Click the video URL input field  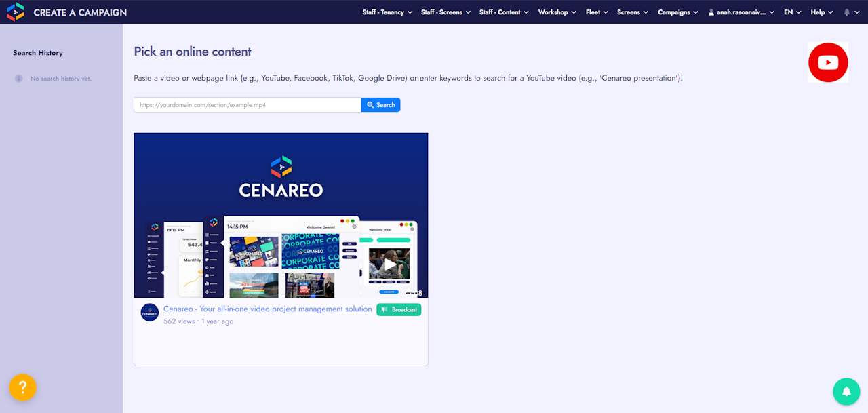click(248, 105)
